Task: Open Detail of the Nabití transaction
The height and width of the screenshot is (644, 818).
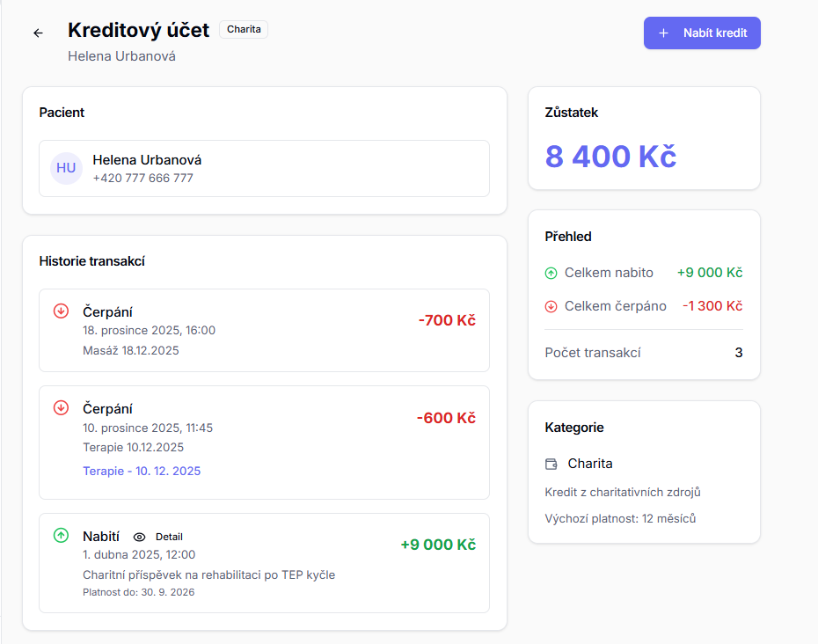Action: pos(169,537)
